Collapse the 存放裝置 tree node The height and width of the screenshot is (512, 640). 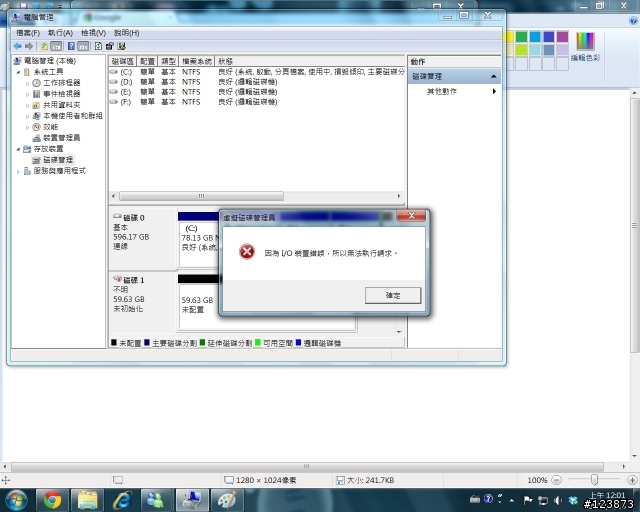tap(18, 149)
